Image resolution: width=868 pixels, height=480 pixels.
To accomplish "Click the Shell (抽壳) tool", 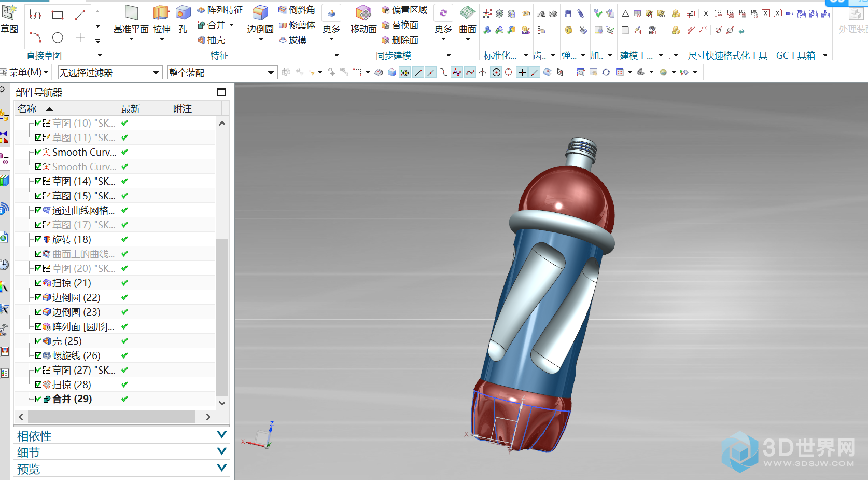I will [211, 40].
